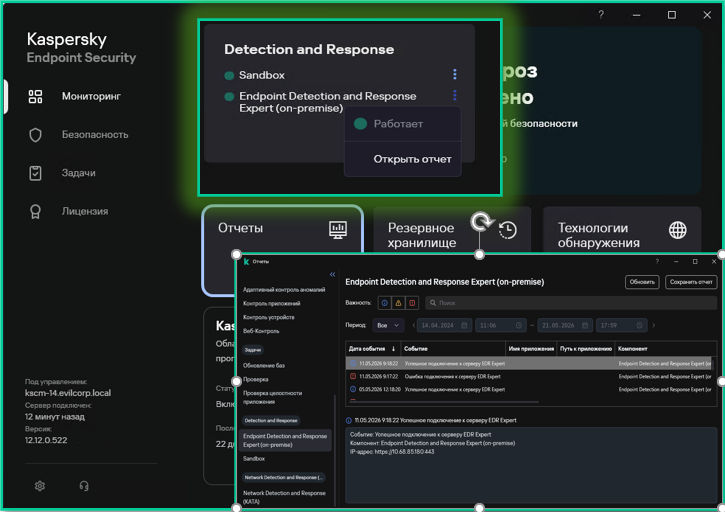Click the globe icon on Технологии обнаружения
Screen dimensions: 725x512
[677, 230]
